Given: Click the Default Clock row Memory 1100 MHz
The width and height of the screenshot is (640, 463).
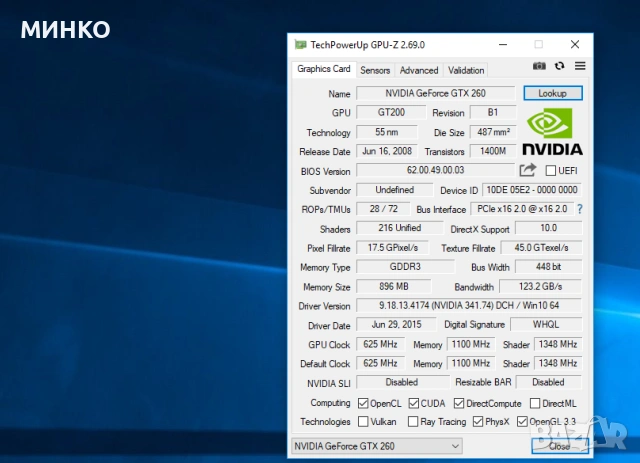Looking at the screenshot, I should point(471,363).
